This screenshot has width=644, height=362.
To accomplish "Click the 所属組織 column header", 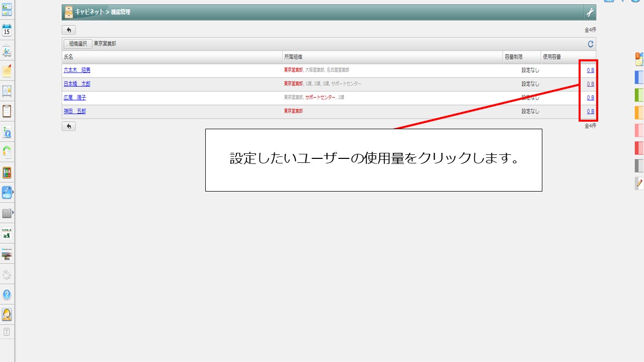I will coord(392,57).
